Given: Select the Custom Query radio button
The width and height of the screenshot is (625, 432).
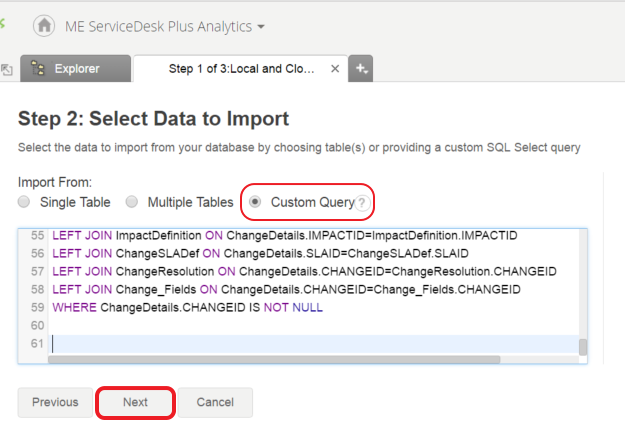Looking at the screenshot, I should tap(257, 202).
